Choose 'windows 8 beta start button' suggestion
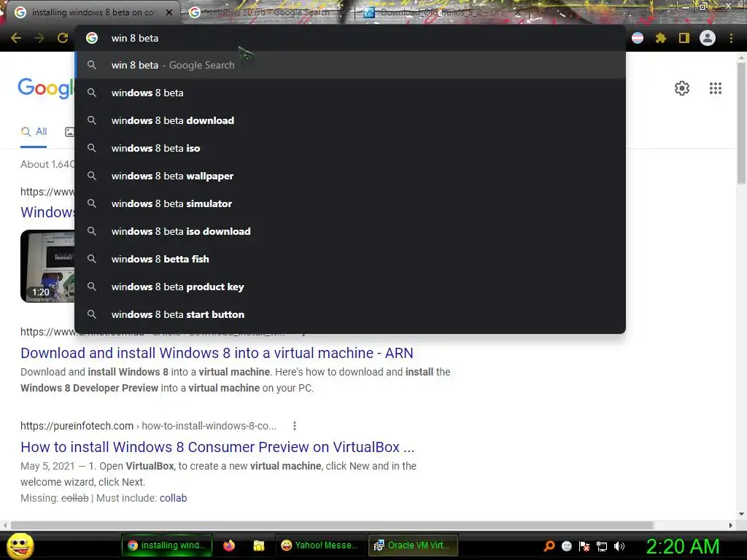The image size is (747, 560). 350,314
